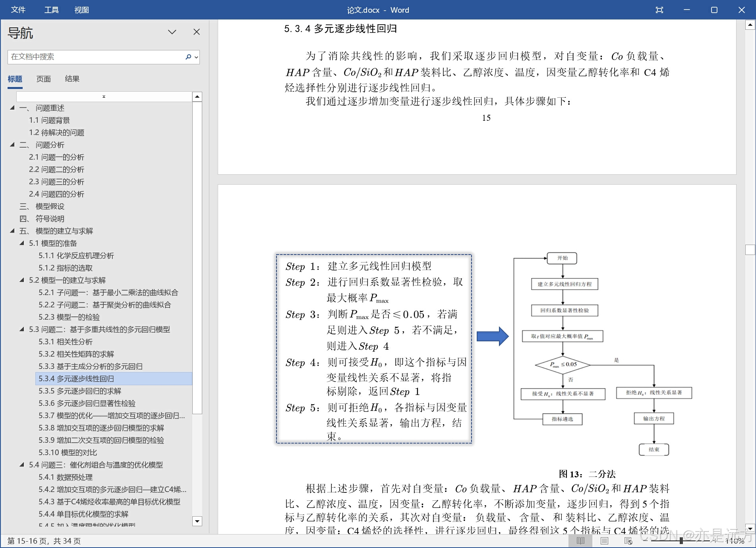Viewport: 756px width, 548px height.
Task: Click the search magnifier icon in navigation
Action: tap(188, 57)
